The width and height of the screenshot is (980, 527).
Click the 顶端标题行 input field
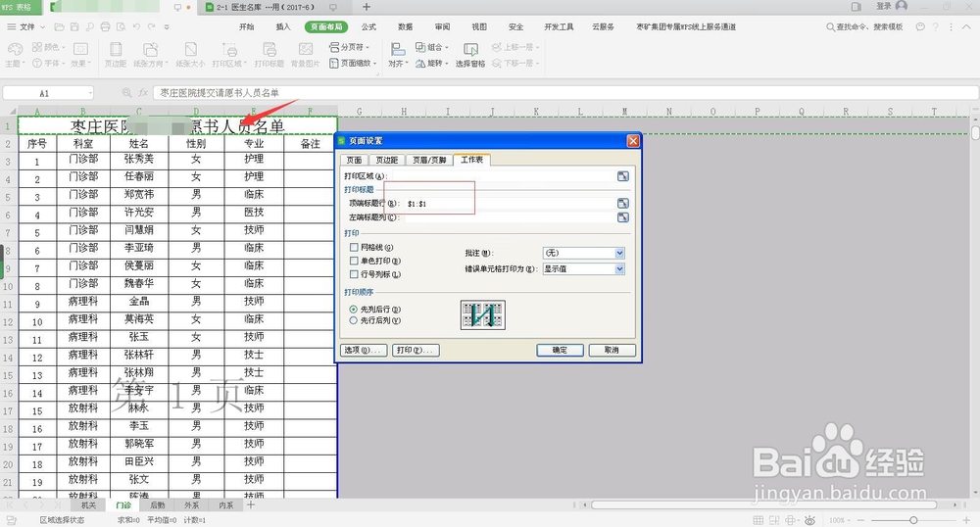509,203
